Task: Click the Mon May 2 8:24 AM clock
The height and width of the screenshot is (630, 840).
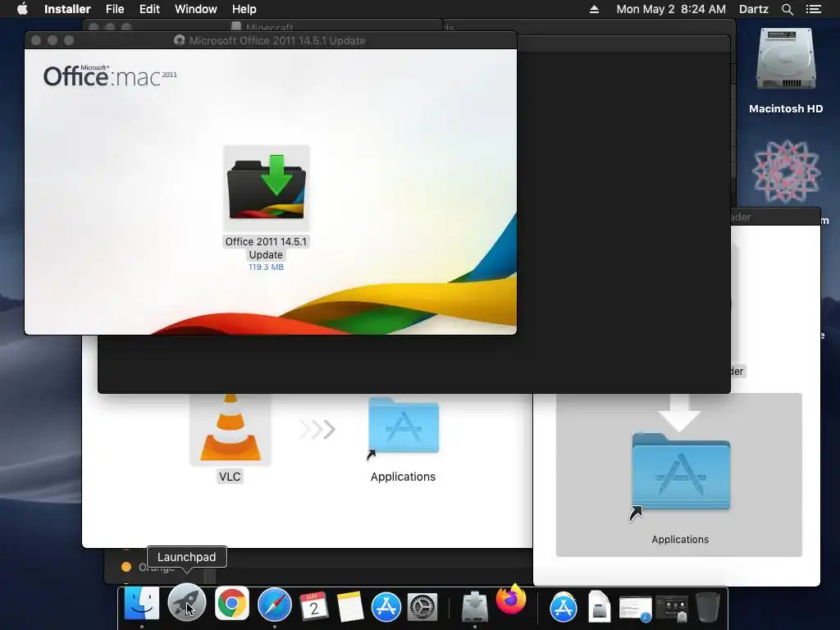Action: click(671, 9)
